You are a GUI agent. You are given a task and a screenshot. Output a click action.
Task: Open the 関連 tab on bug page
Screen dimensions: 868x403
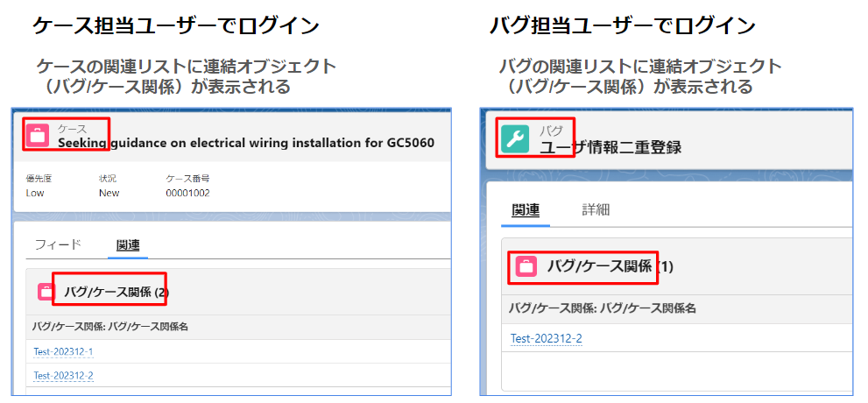[526, 209]
